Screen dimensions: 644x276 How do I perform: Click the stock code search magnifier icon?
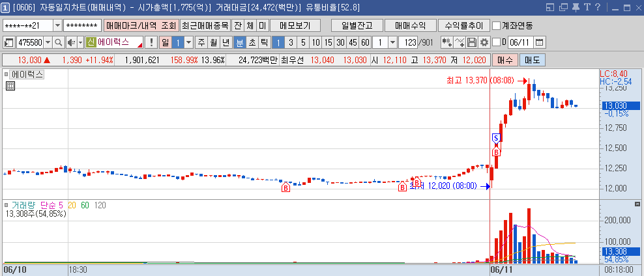click(x=59, y=42)
